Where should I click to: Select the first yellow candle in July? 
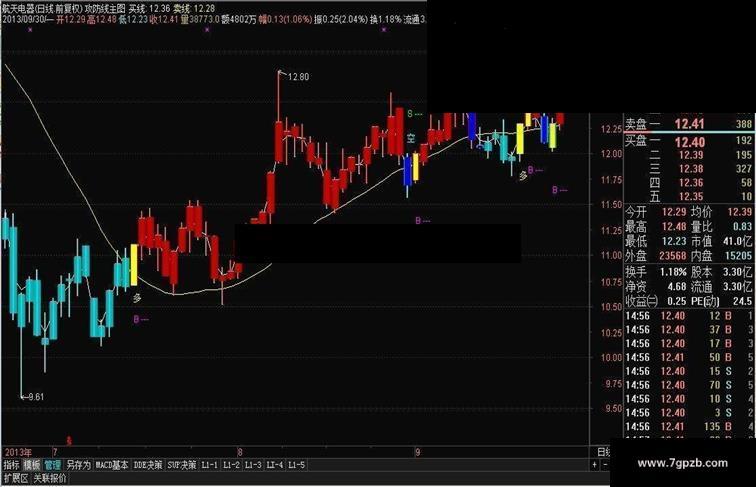tap(134, 265)
